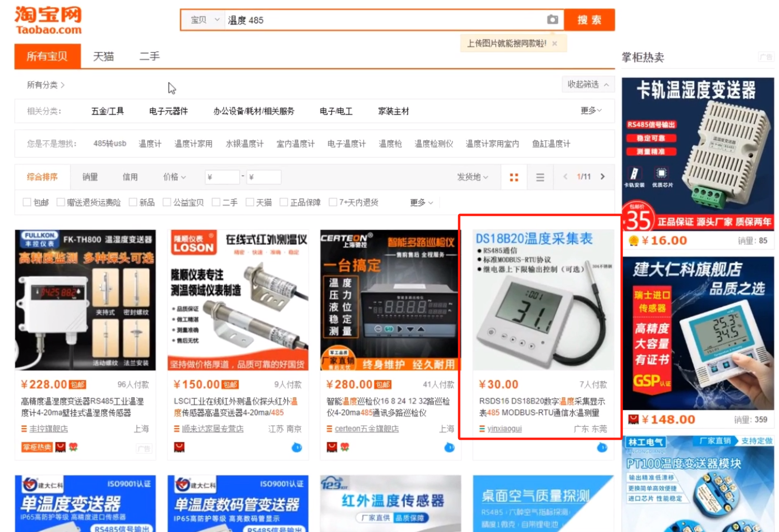The width and height of the screenshot is (779, 532).
Task: Click the search text input field
Action: (385, 20)
